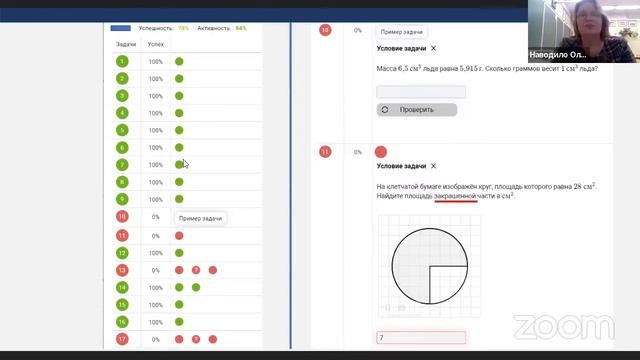Click 100% success value in task 16 row

pos(156,322)
